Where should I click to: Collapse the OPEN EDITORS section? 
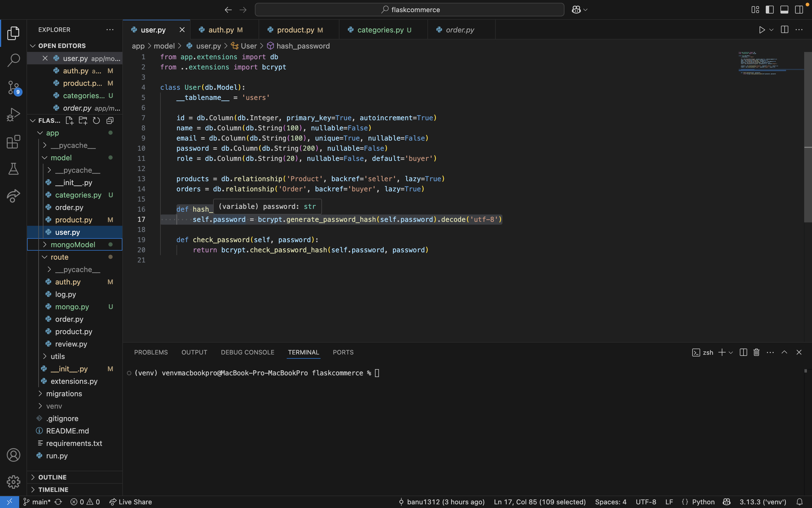(74, 46)
